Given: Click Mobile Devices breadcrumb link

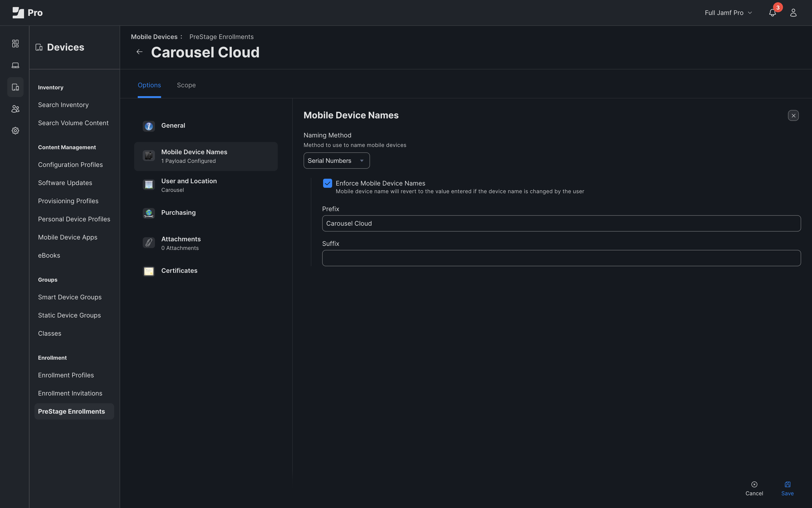Looking at the screenshot, I should tap(154, 37).
